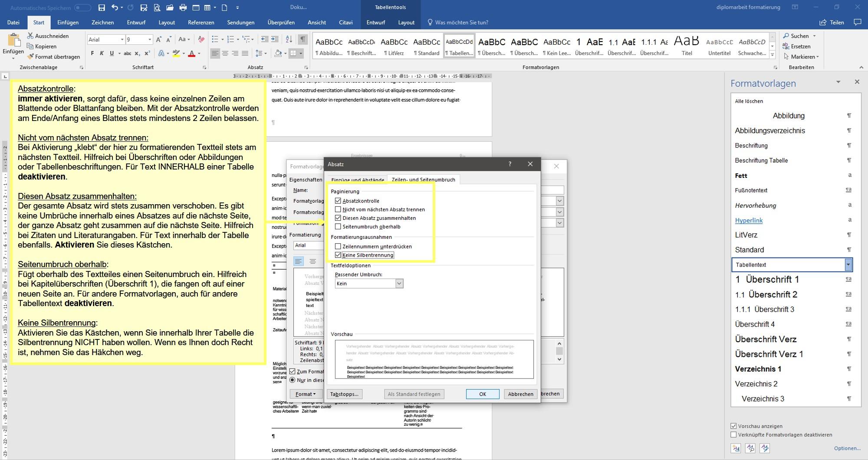Open the font size dropdown in ribbon
Screen dimensions: 868x460
coord(150,39)
